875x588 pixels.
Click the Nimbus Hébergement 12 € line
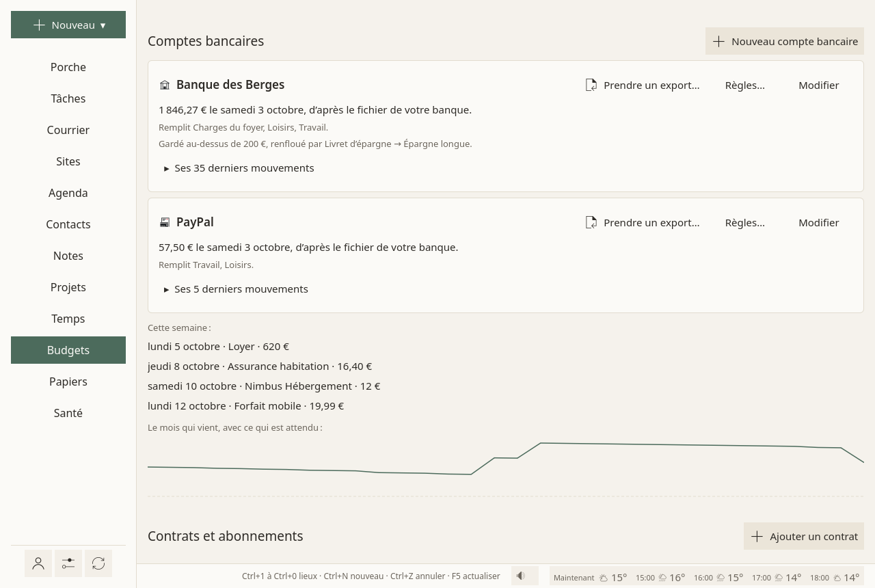(x=264, y=386)
